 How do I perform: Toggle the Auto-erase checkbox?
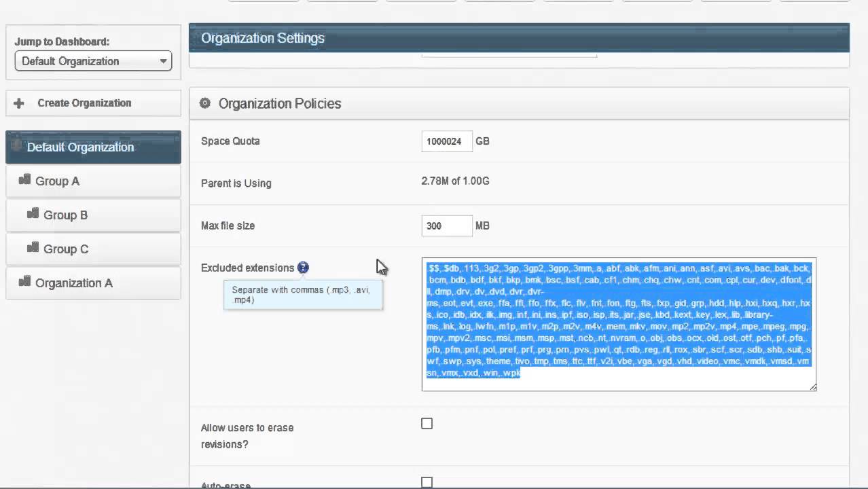point(427,483)
